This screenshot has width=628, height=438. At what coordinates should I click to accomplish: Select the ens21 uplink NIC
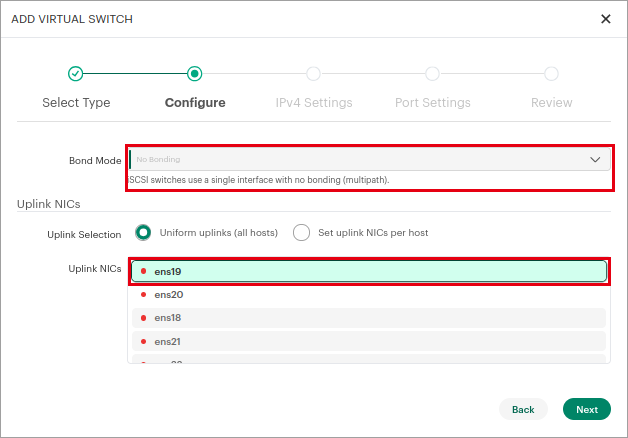click(369, 342)
